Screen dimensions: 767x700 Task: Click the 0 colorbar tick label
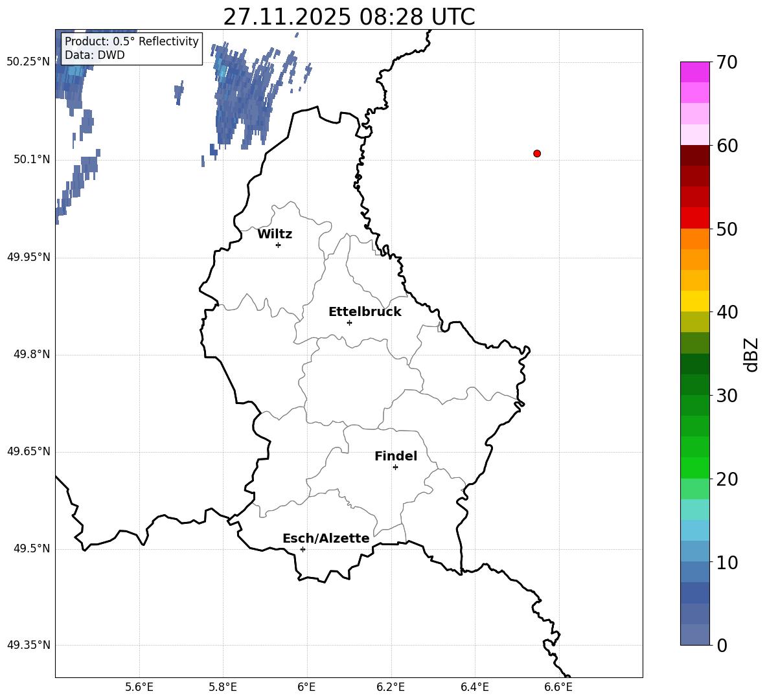pyautogui.click(x=722, y=645)
